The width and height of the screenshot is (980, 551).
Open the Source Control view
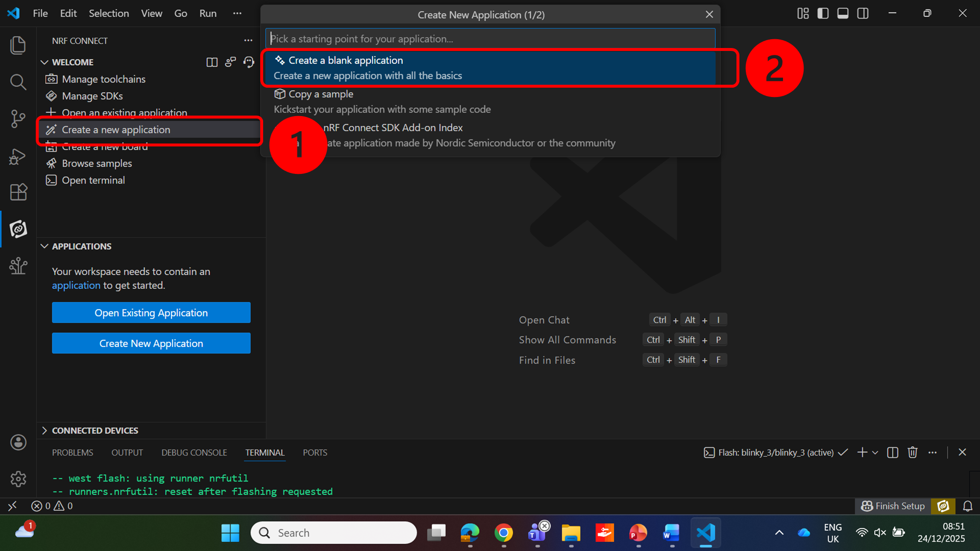(x=18, y=119)
